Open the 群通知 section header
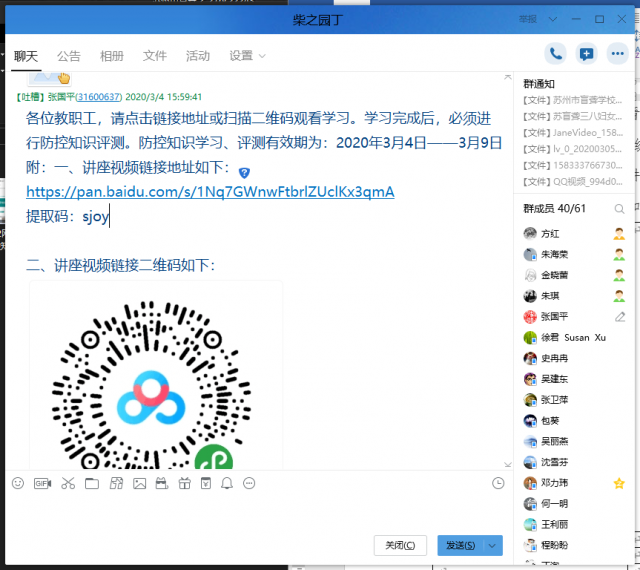The height and width of the screenshot is (570, 640). point(539,84)
